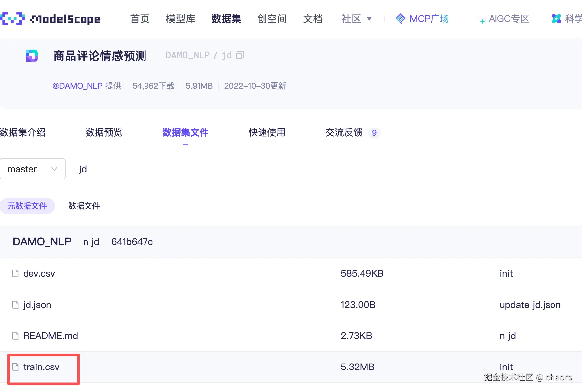
Task: Click the file icon next to README.md
Action: (x=15, y=336)
